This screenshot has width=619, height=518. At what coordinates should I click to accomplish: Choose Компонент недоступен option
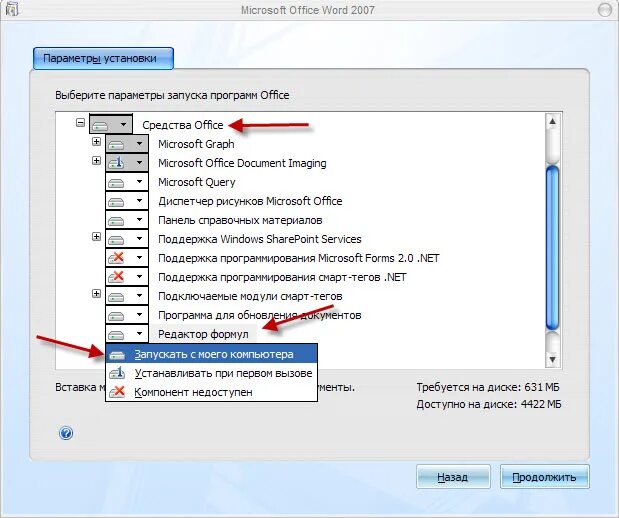[x=212, y=392]
